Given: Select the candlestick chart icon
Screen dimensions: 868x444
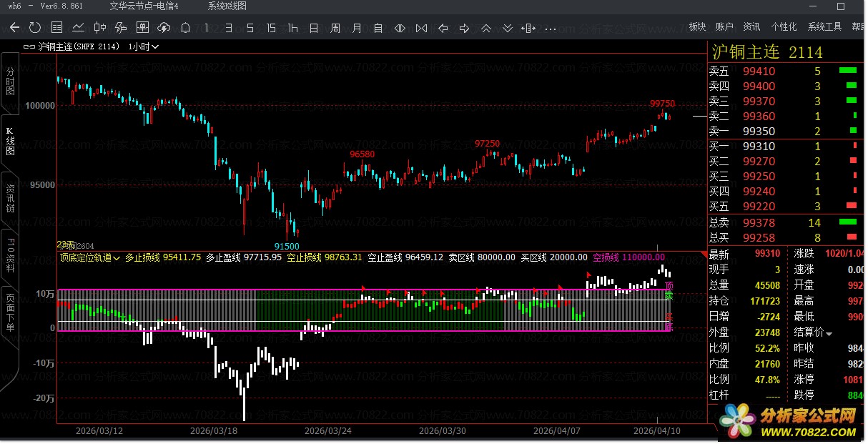Looking at the screenshot, I should point(100,28).
